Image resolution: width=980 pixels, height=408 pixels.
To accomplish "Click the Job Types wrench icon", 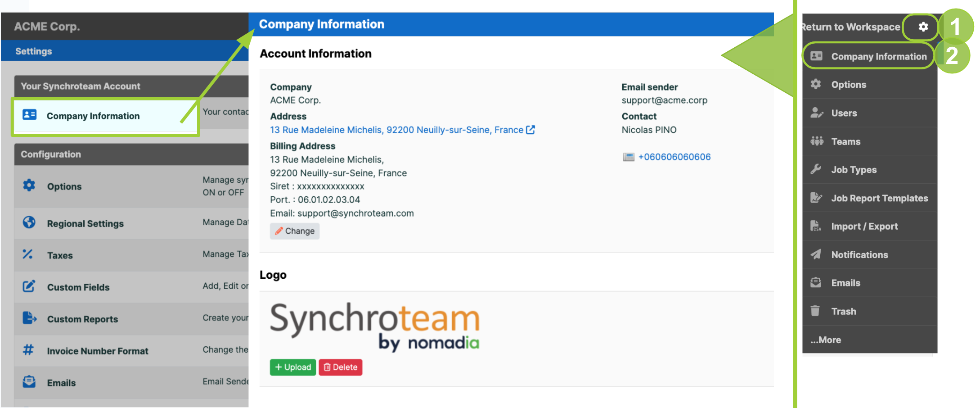I will (x=816, y=169).
